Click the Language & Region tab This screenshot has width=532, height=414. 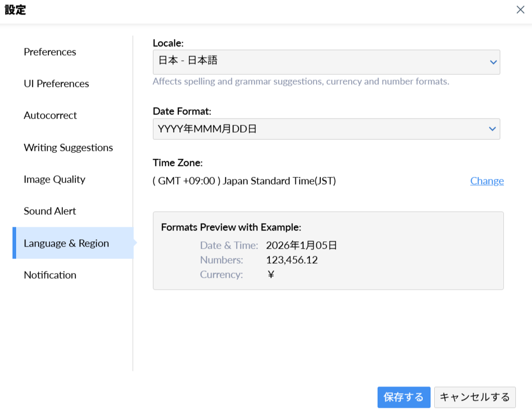[67, 243]
